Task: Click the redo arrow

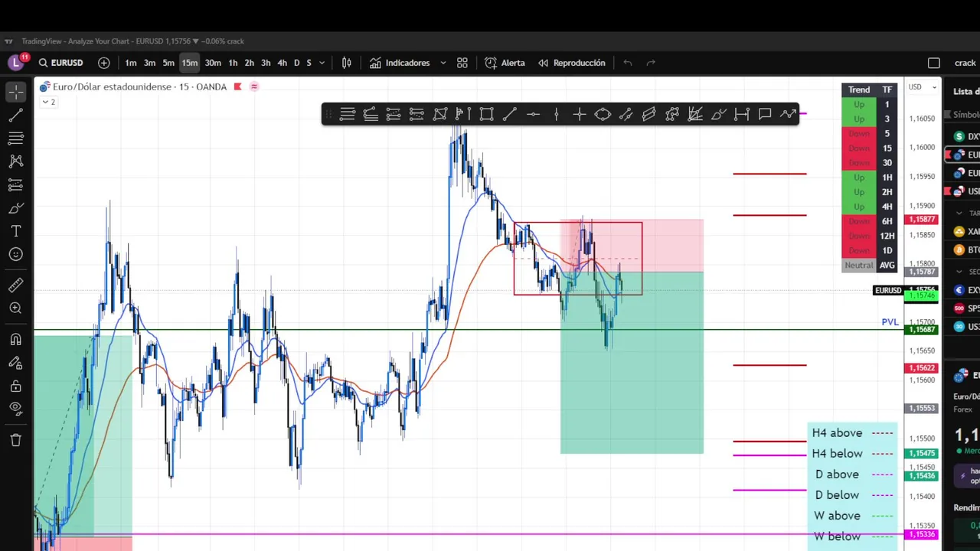Action: pos(651,63)
